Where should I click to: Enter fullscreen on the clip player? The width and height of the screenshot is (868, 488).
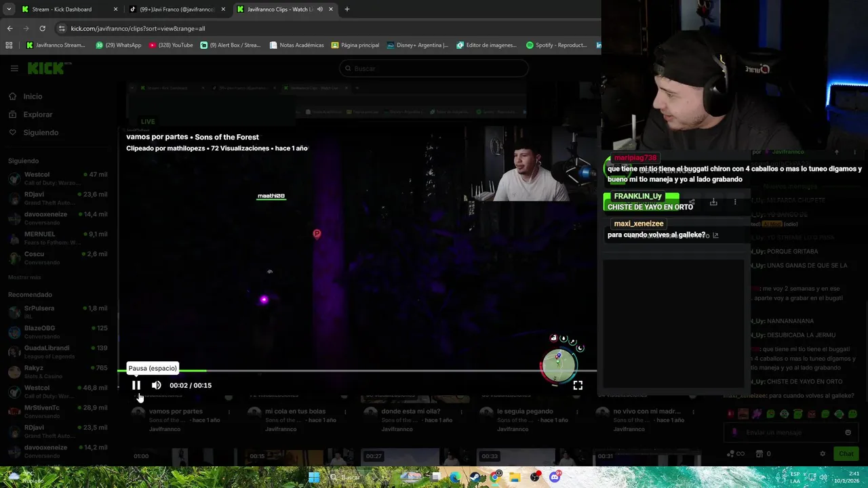click(x=578, y=385)
